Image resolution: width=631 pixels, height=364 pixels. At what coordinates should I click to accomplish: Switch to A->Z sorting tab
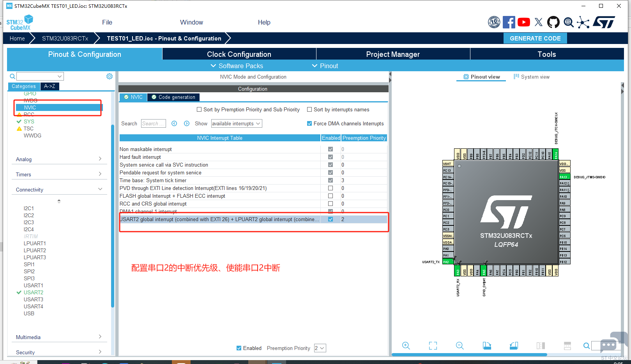49,86
